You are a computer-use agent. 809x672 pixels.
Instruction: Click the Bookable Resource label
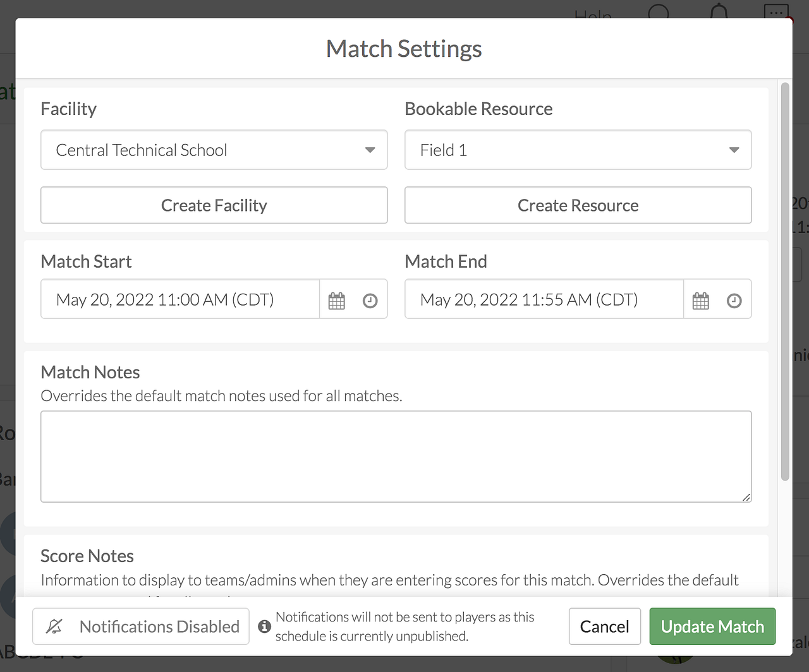[x=479, y=109]
